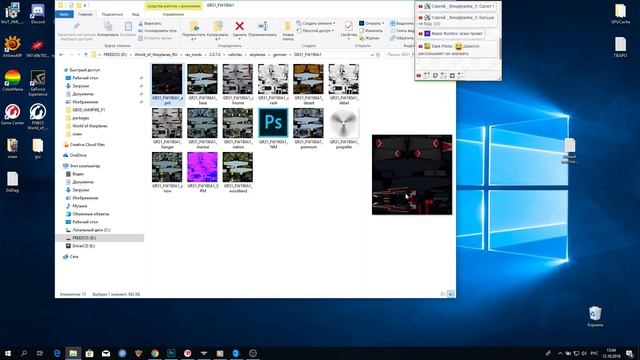Switch to large icons view in status bar
The image size is (640, 360).
pyautogui.click(x=451, y=293)
